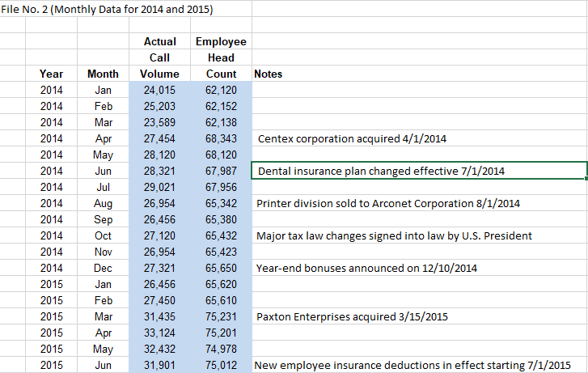
Task: Select the "Oct" month cell
Action: tap(103, 235)
